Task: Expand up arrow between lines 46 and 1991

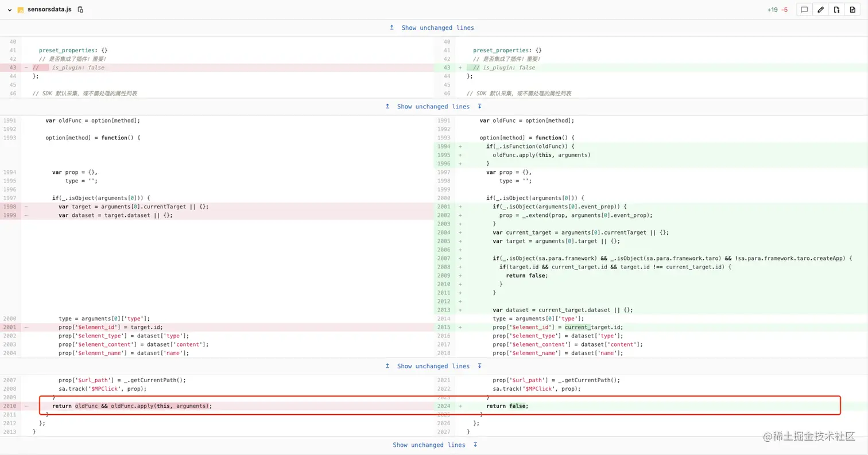Action: pyautogui.click(x=387, y=107)
